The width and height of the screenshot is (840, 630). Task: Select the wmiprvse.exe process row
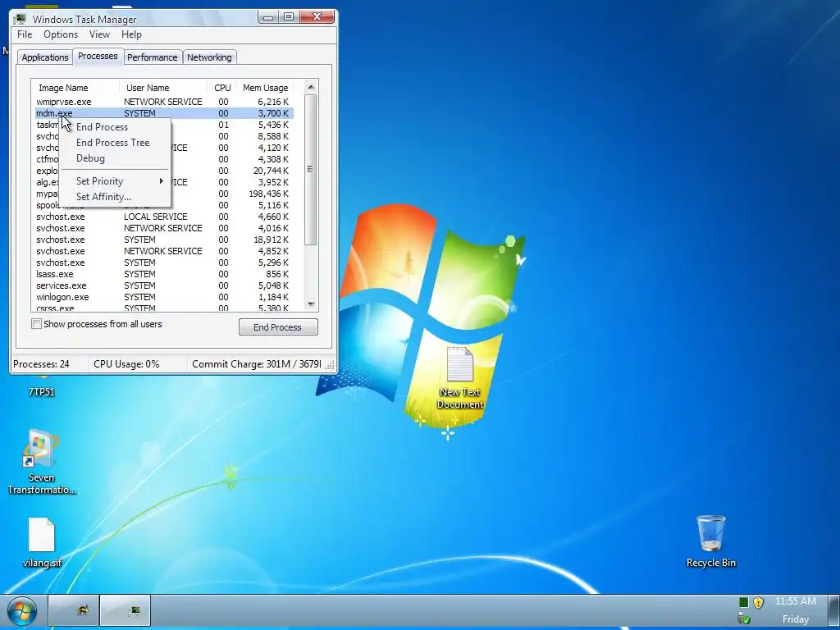tap(164, 102)
